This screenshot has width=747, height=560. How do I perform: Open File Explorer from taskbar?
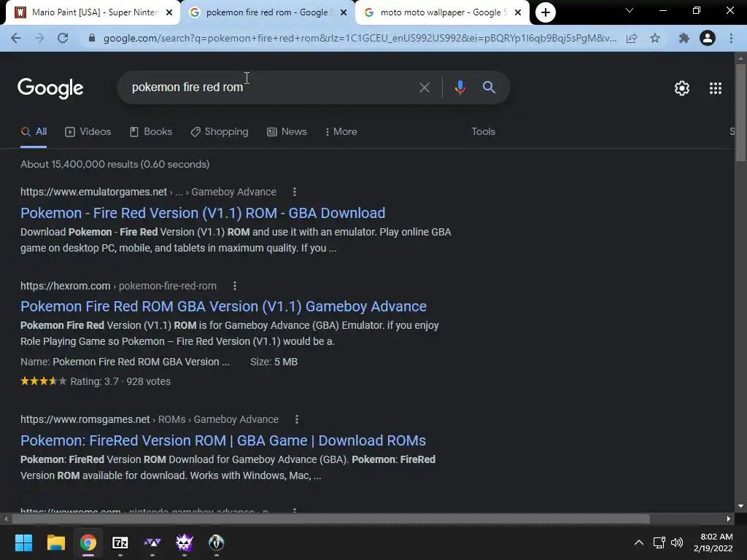tap(55, 542)
